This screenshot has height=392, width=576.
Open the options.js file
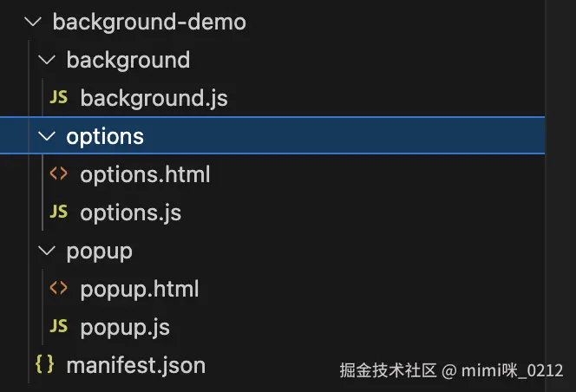[x=130, y=212]
